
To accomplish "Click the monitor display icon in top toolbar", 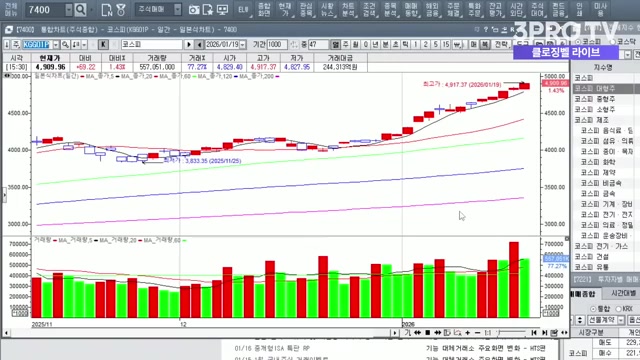I will click(222, 10).
